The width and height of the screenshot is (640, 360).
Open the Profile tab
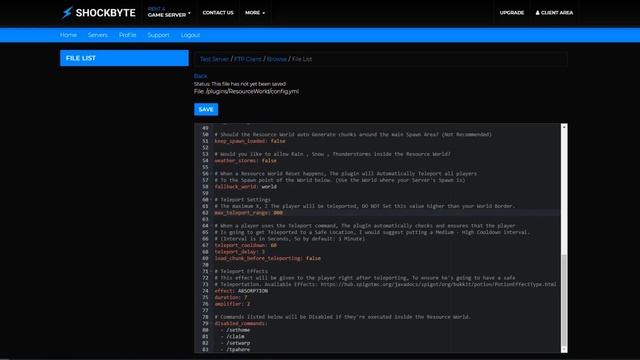[127, 35]
